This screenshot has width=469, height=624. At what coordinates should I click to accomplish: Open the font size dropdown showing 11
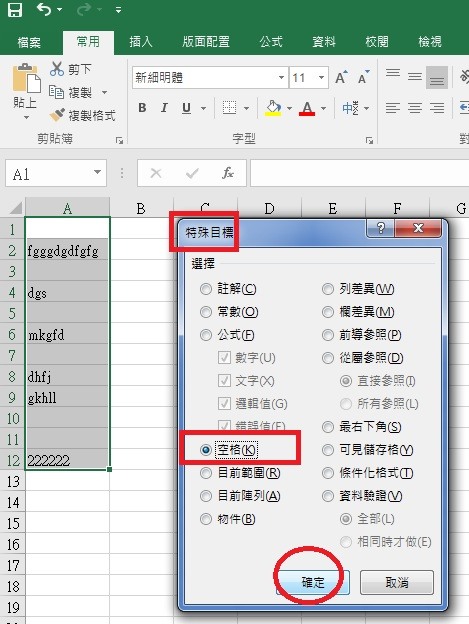tap(321, 77)
